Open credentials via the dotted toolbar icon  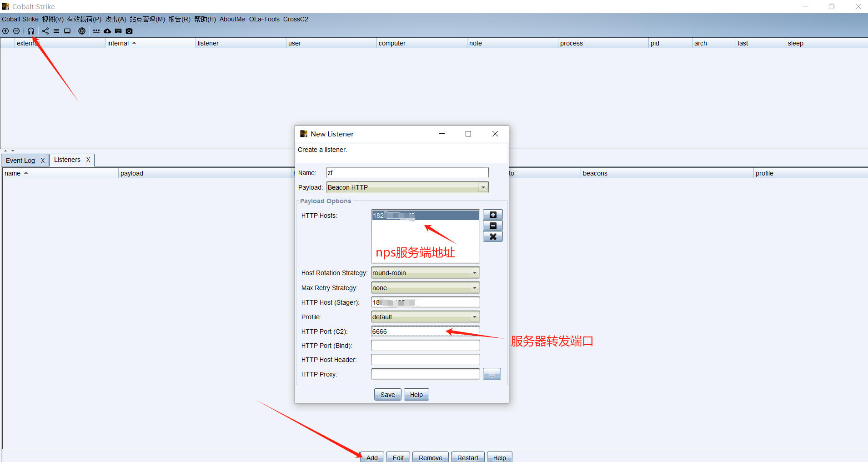pos(96,31)
